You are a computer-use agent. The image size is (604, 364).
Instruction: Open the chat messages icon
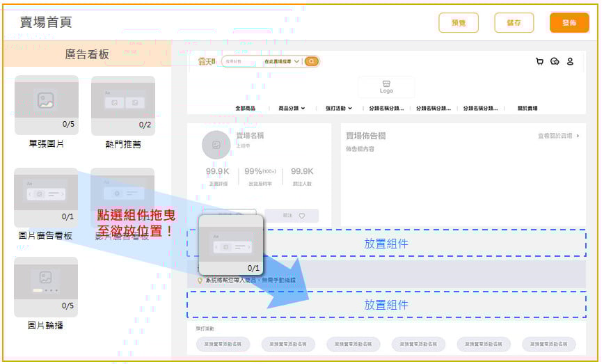tap(555, 61)
